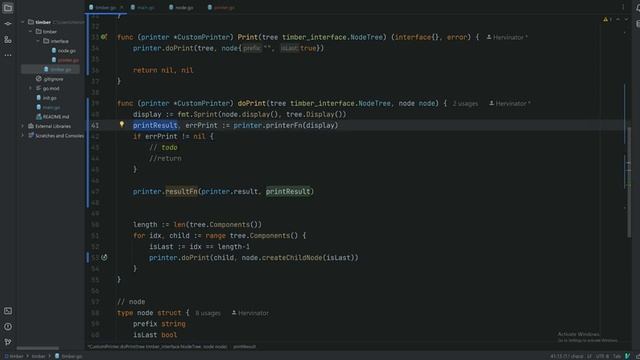Screen dimensions: 640x360
Task: Click printResult in the bottom editor breadcrumb
Action: 244,347
